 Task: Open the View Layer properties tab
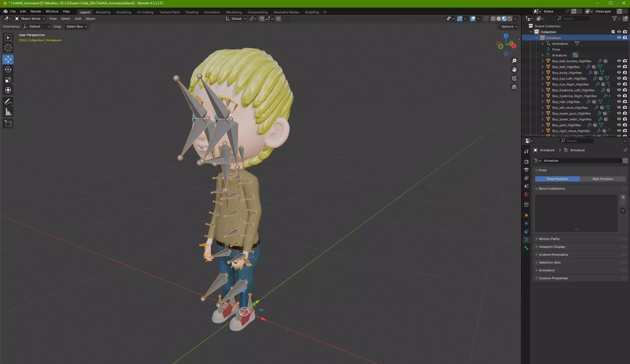[526, 178]
